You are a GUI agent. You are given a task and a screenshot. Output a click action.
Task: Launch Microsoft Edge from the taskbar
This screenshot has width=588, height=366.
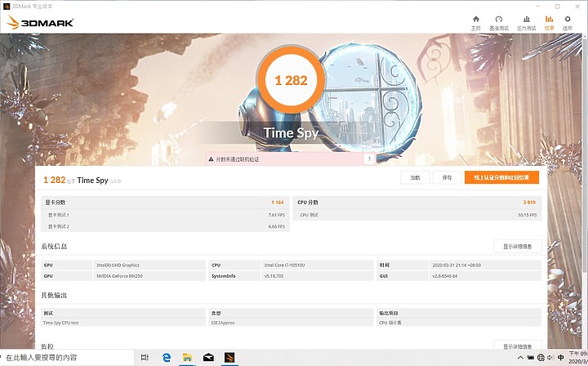click(166, 357)
